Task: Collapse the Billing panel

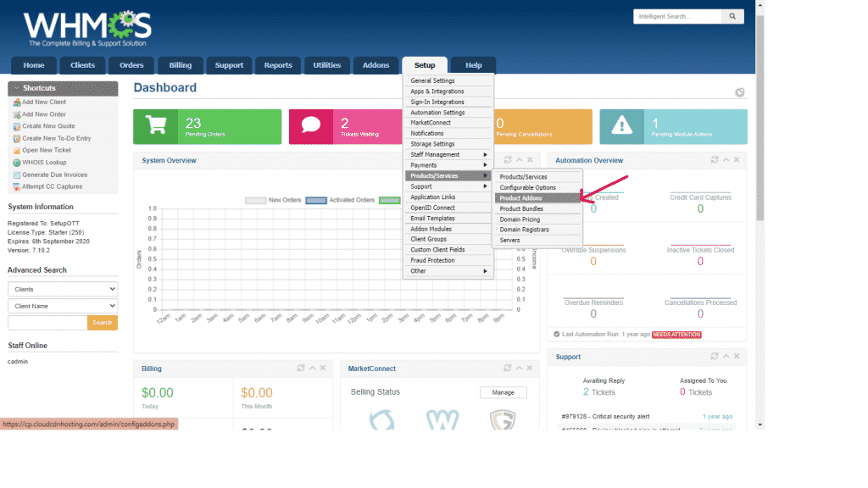Action: click(312, 368)
